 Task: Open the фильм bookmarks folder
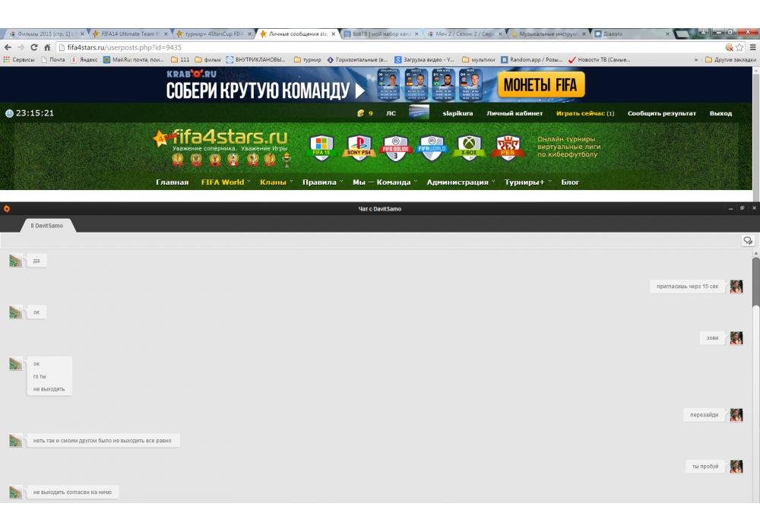point(207,59)
